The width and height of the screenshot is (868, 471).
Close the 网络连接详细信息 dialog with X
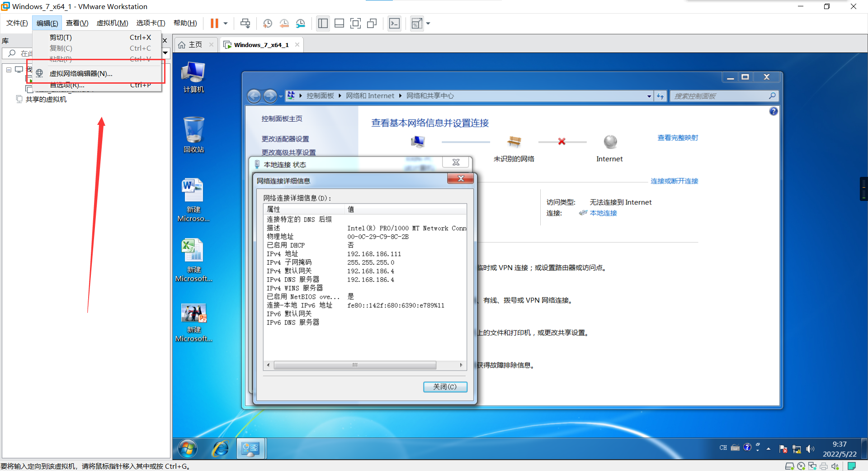point(460,178)
